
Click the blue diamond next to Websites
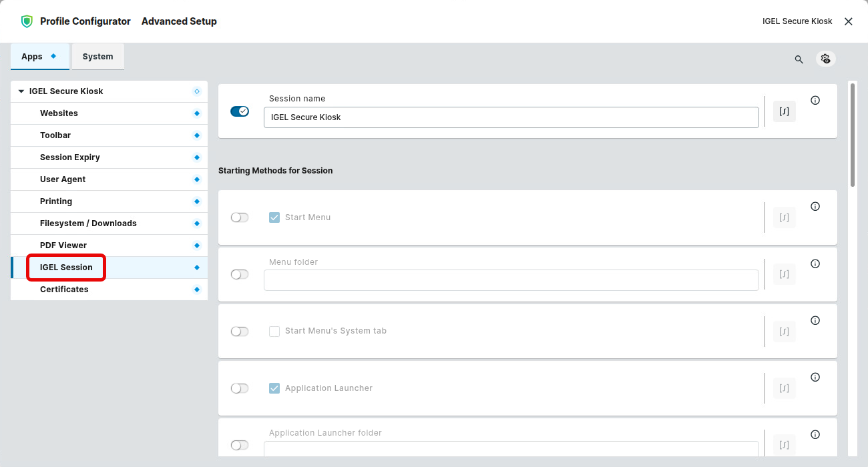coord(196,113)
